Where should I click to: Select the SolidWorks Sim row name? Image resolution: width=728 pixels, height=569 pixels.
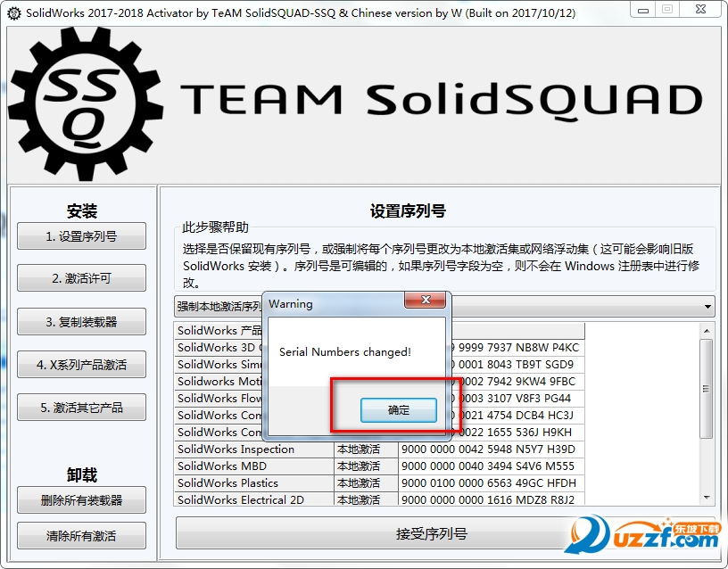coord(219,365)
